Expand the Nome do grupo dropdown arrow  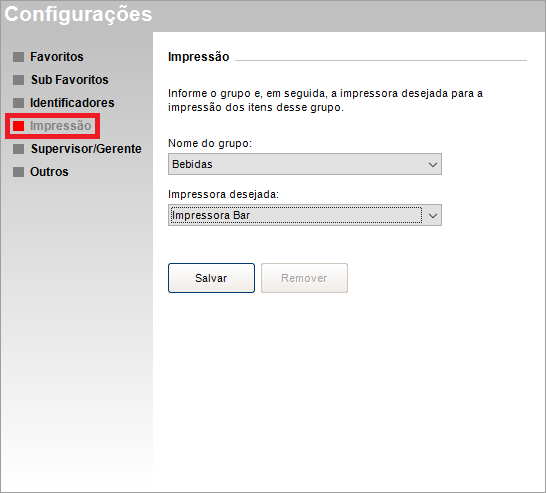(x=433, y=164)
